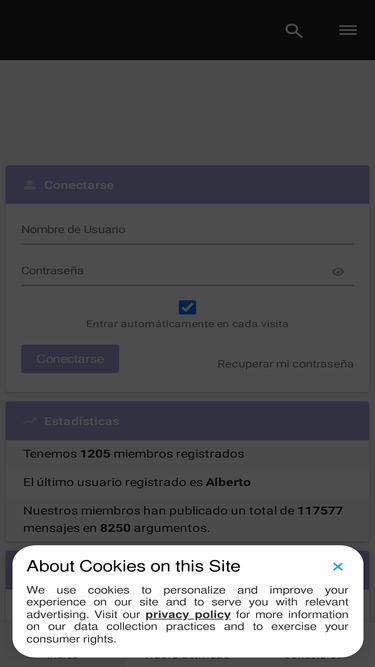Uncheck the automatic login checkbox
The height and width of the screenshot is (667, 375).
click(x=188, y=307)
